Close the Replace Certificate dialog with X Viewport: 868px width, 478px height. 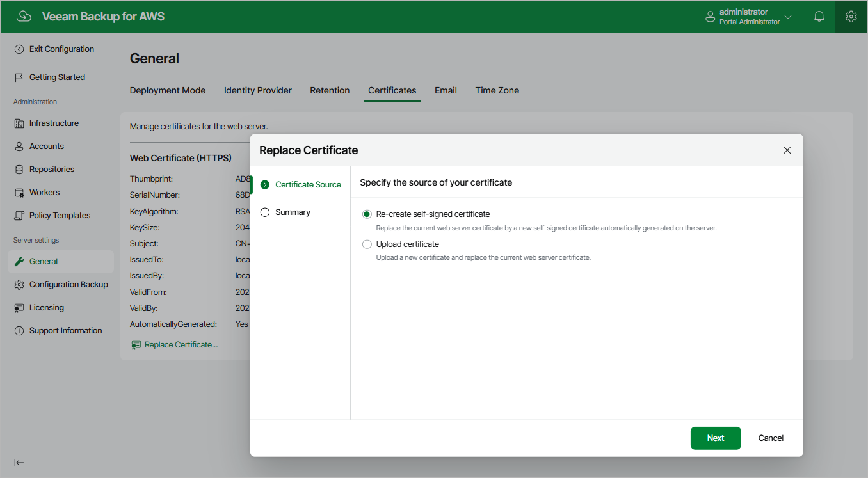point(787,150)
